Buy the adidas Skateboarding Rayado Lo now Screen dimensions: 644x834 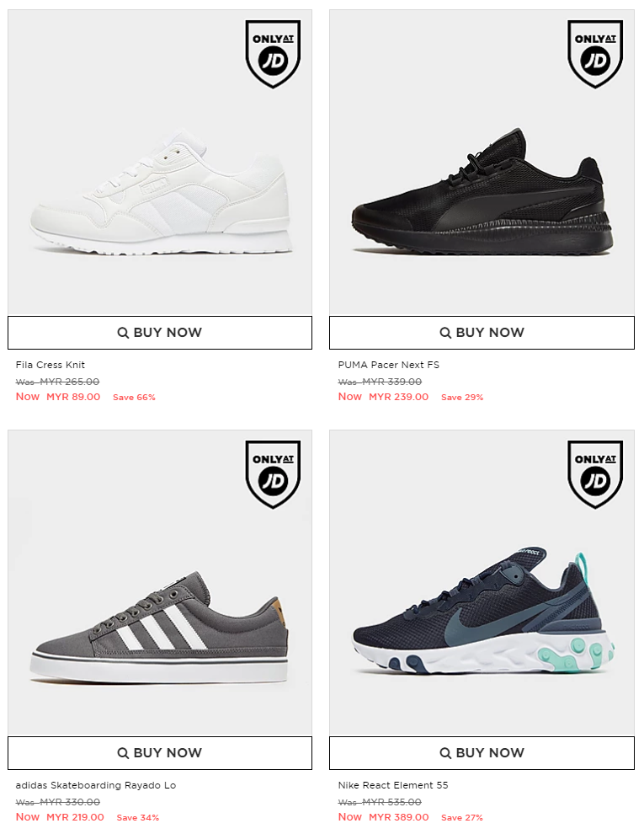[x=160, y=752]
